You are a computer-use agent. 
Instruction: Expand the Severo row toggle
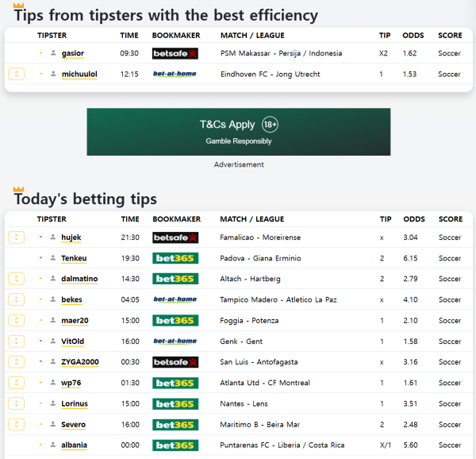16,425
